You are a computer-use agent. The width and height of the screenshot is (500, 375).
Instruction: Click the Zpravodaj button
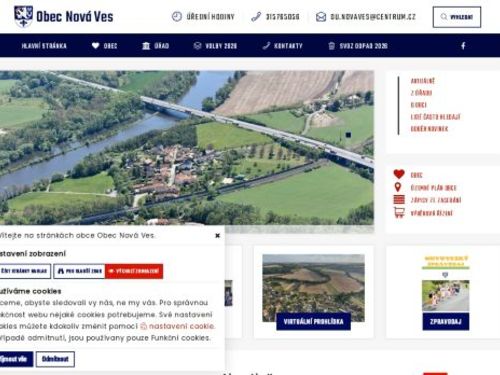[x=446, y=321]
